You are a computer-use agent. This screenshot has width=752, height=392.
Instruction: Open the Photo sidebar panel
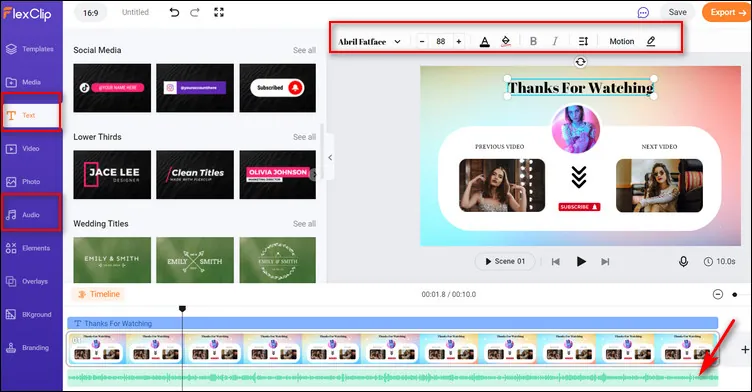click(23, 182)
